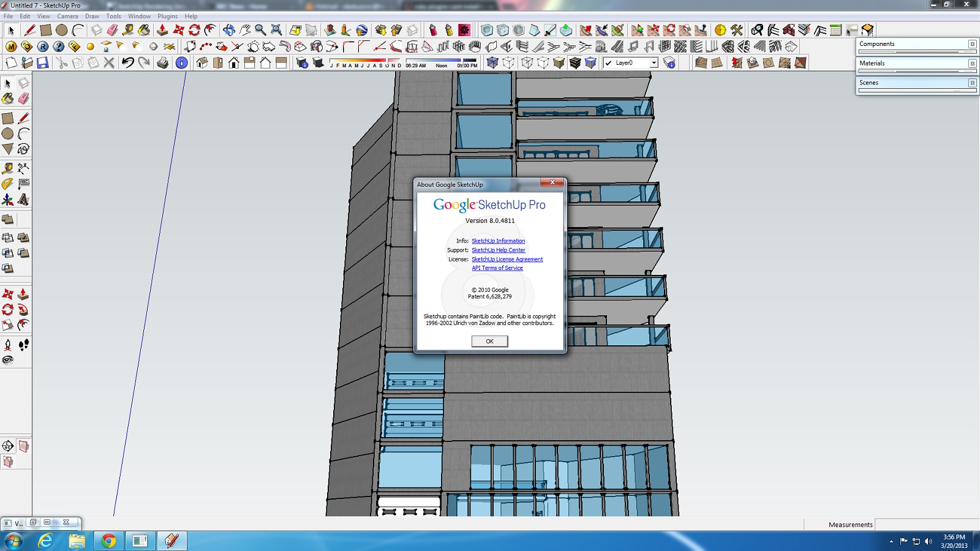Activate the Axes tool
This screenshot has width=980, height=551.
coord(7,200)
